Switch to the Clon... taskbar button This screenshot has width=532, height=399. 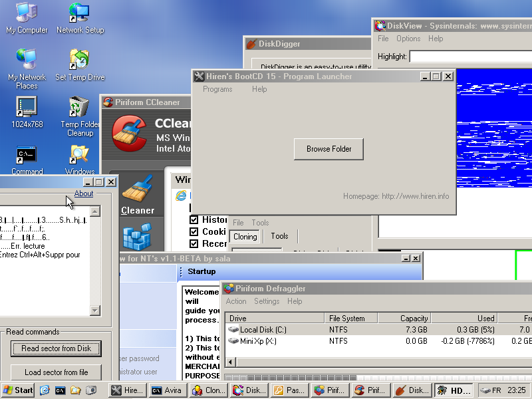click(x=209, y=390)
